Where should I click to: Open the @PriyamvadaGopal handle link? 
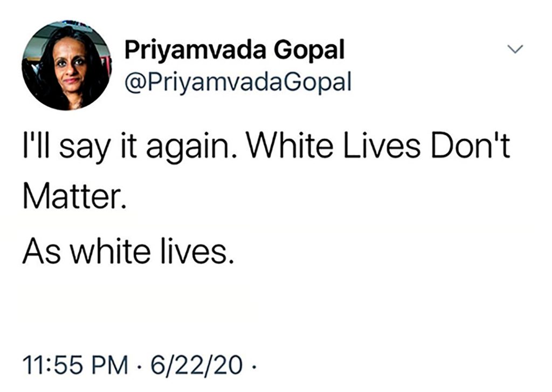238,82
